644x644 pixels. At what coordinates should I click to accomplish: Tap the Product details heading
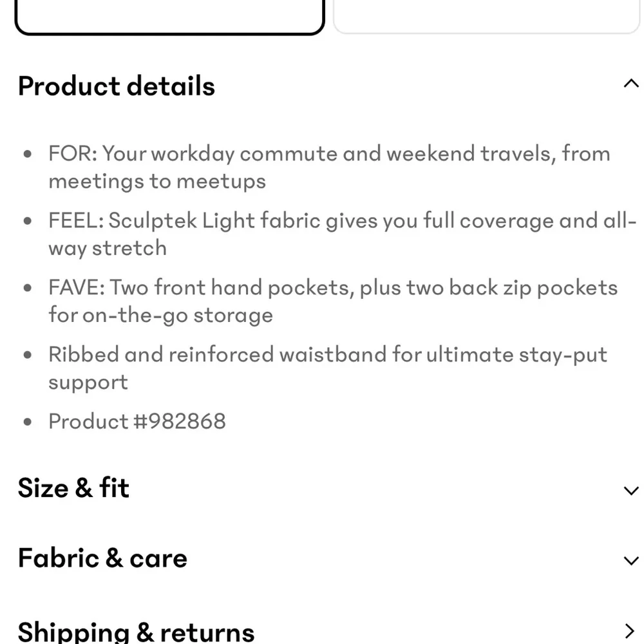(x=117, y=86)
